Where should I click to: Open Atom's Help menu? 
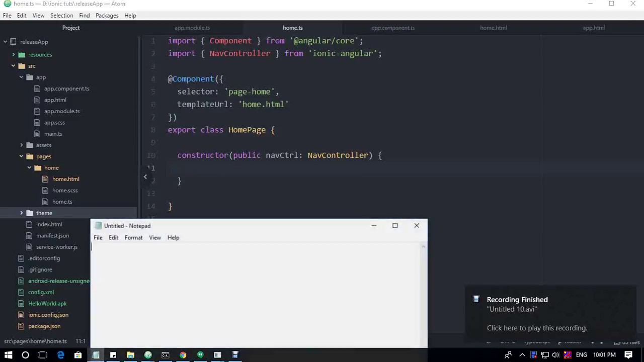130,16
